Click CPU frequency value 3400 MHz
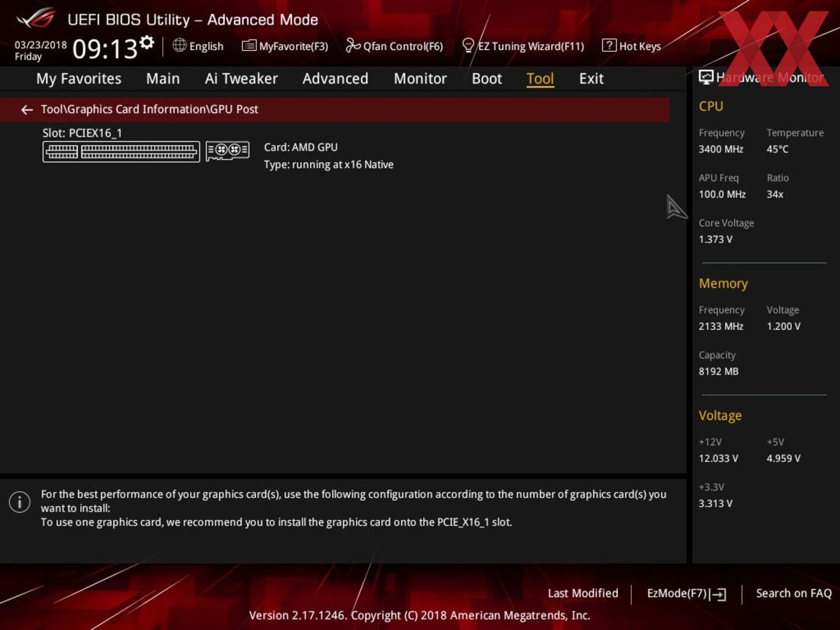 pyautogui.click(x=721, y=149)
